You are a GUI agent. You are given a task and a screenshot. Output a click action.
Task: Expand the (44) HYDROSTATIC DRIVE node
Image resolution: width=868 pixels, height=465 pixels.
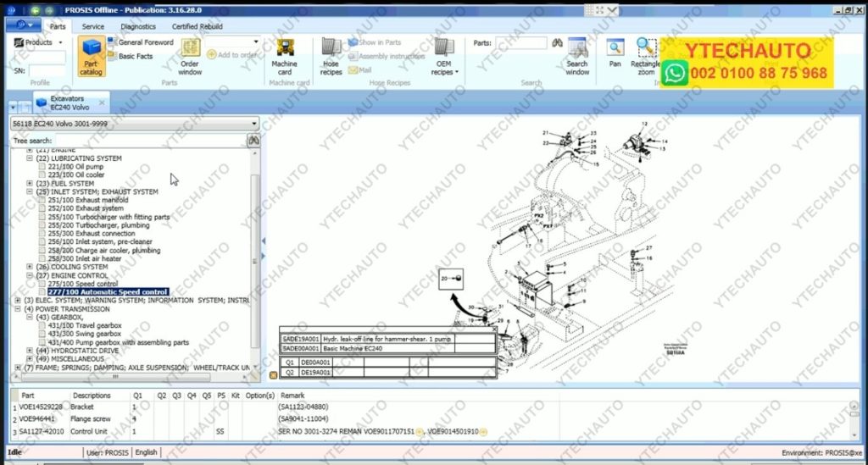(x=30, y=351)
